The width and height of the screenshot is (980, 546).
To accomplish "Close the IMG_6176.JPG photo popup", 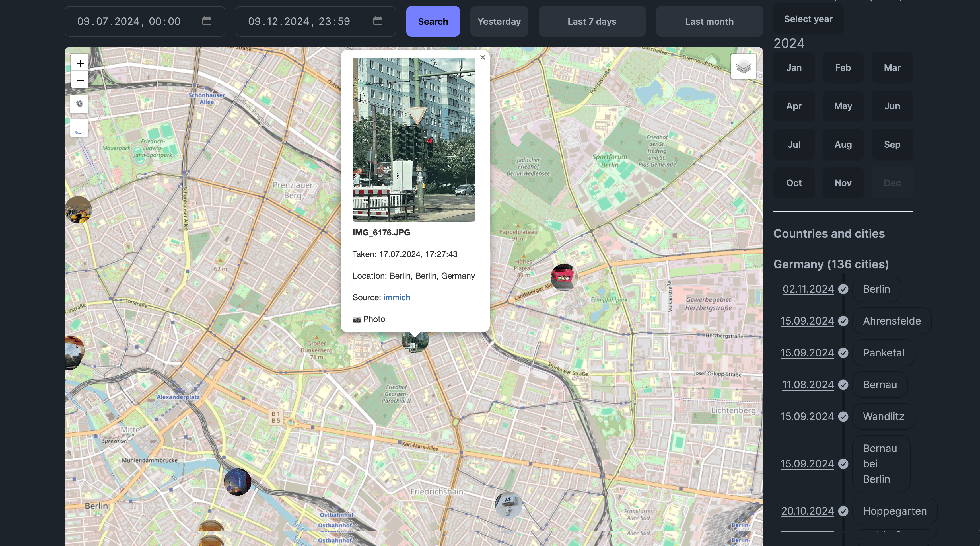I will tap(482, 58).
